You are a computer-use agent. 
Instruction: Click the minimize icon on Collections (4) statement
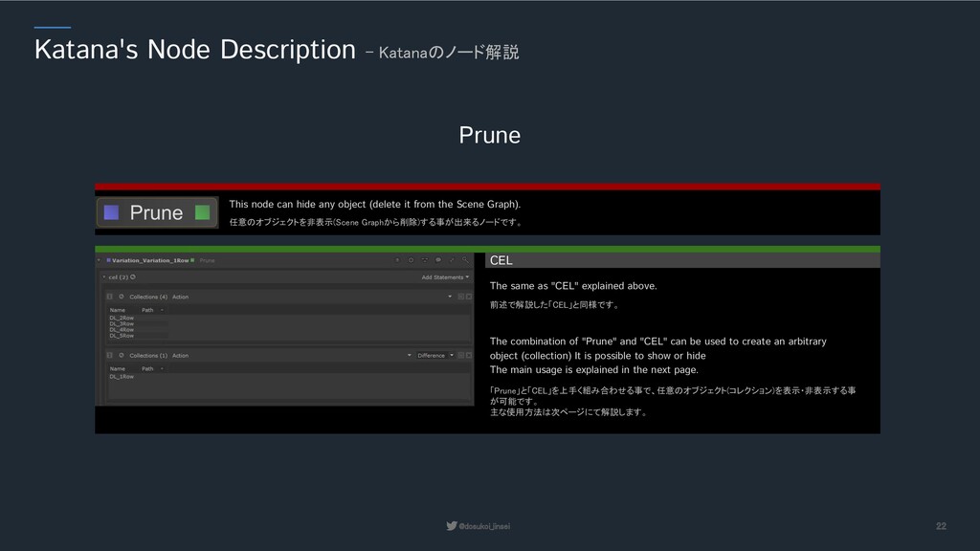pos(460,297)
